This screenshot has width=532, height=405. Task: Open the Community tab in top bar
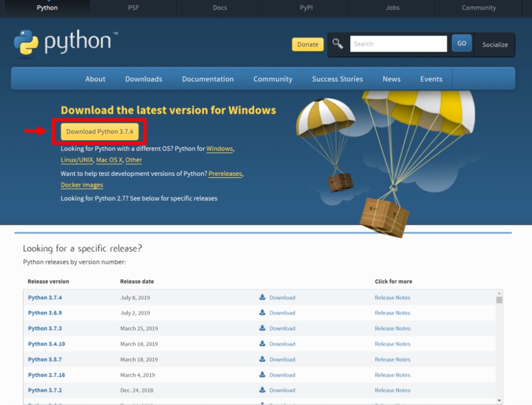coord(479,8)
